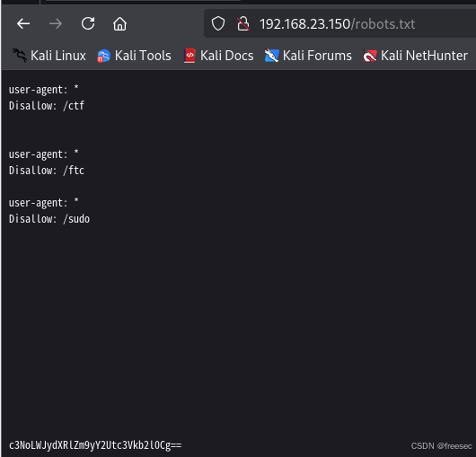Click the "user-agent: *" line above /sudo
This screenshot has height=457, width=476.
coord(44,203)
